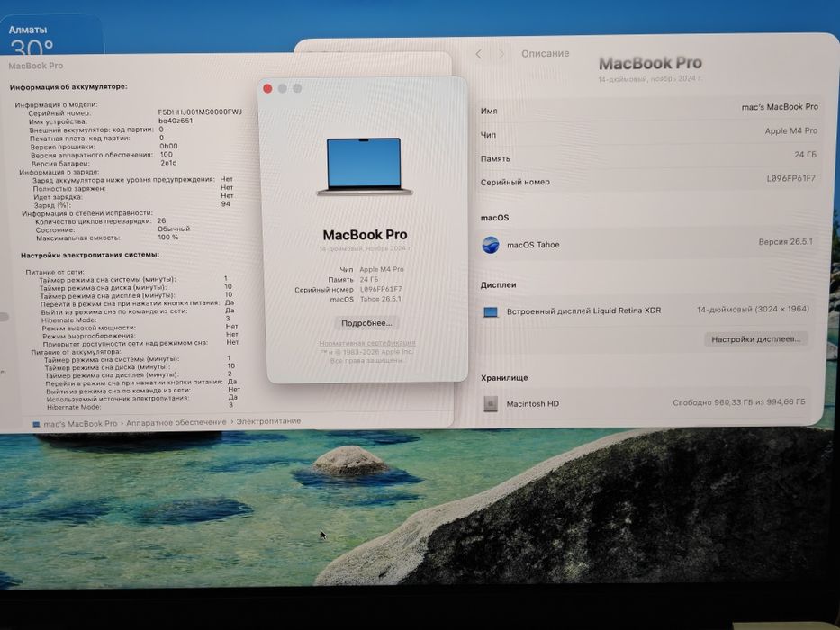Click Серийный номер value in About window
The width and height of the screenshot is (840, 630).
(x=380, y=289)
